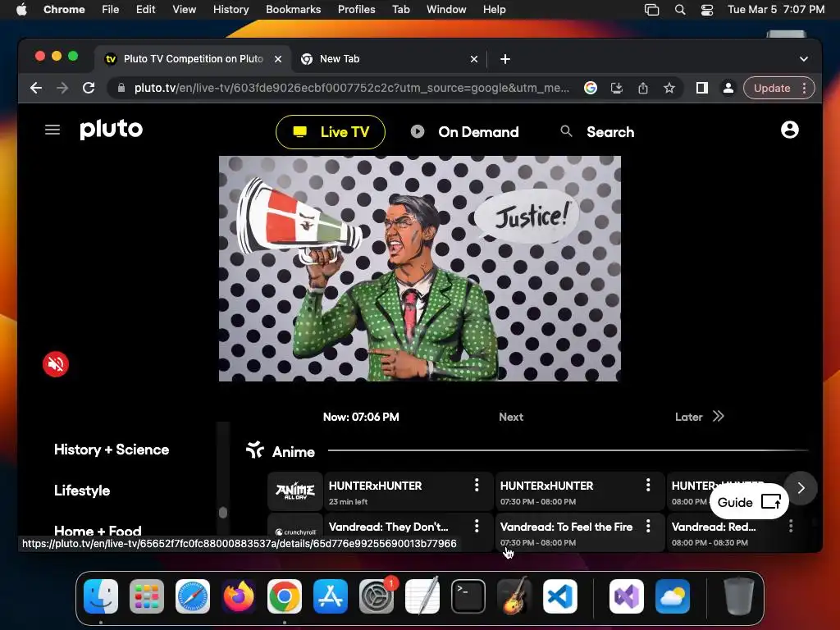Open a new Chrome tab
The height and width of the screenshot is (630, 840).
(504, 59)
